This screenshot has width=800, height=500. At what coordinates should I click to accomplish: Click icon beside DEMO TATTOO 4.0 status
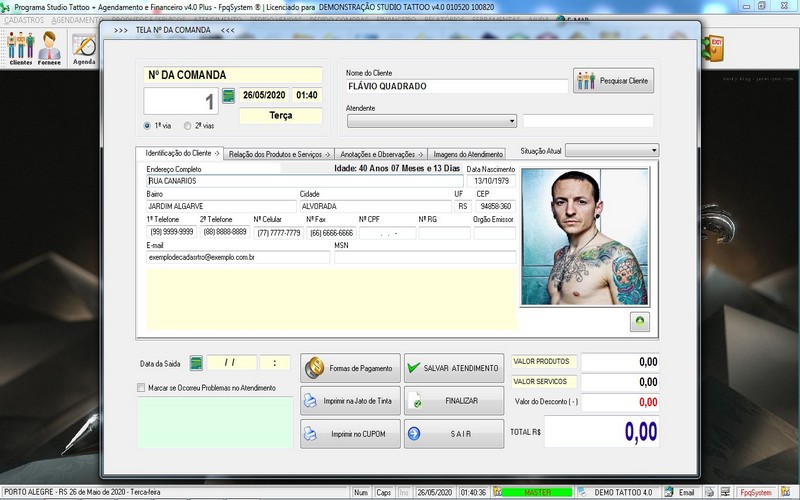pyautogui.click(x=581, y=492)
